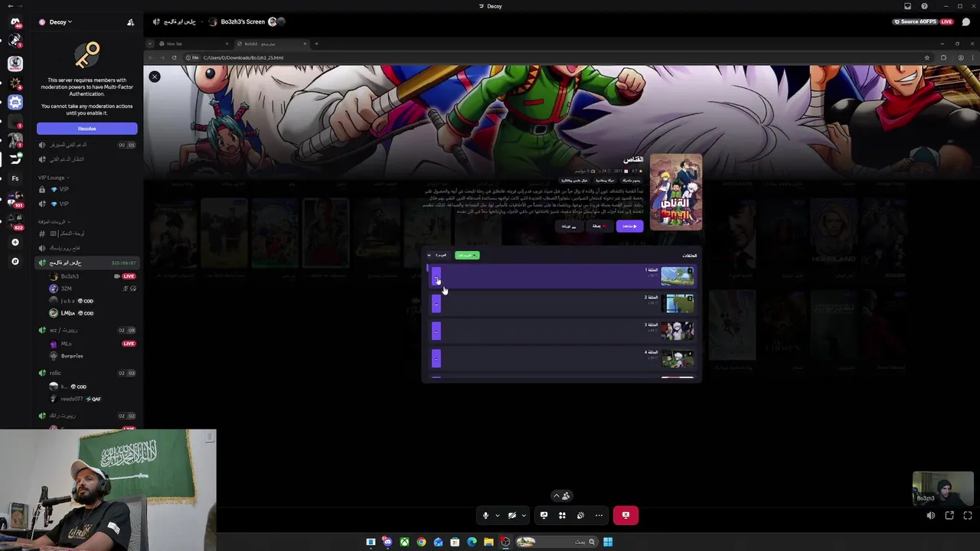Toggle the microphone mute button
The image size is (980, 551).
coord(485,515)
